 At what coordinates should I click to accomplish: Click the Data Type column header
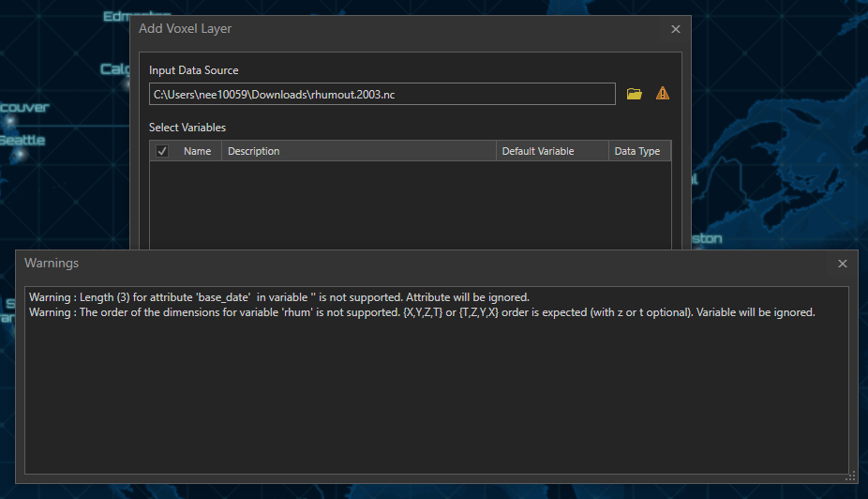pos(639,151)
